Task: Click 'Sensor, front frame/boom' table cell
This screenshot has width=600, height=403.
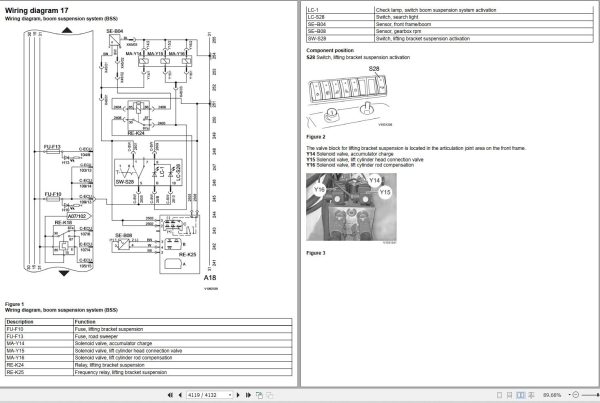Action: pos(484,24)
